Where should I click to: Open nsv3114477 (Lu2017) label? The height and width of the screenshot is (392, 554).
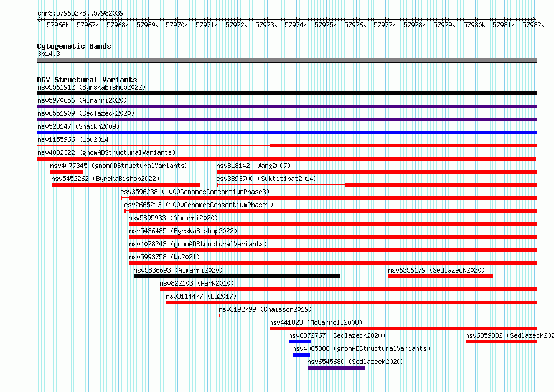pyautogui.click(x=201, y=296)
